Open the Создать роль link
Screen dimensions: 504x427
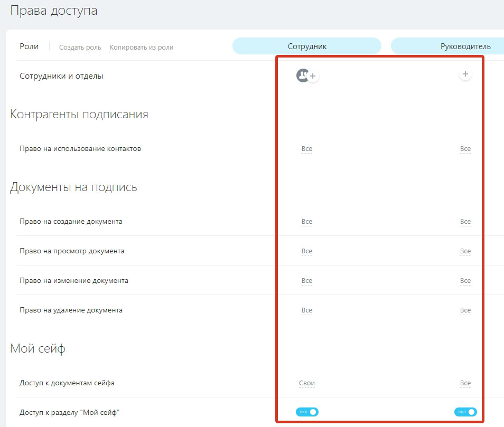coord(79,48)
